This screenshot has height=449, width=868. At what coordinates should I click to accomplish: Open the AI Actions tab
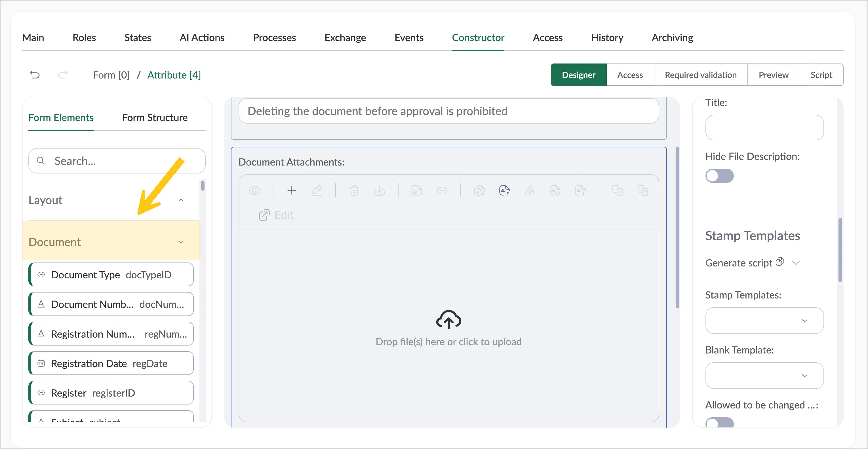(x=202, y=38)
